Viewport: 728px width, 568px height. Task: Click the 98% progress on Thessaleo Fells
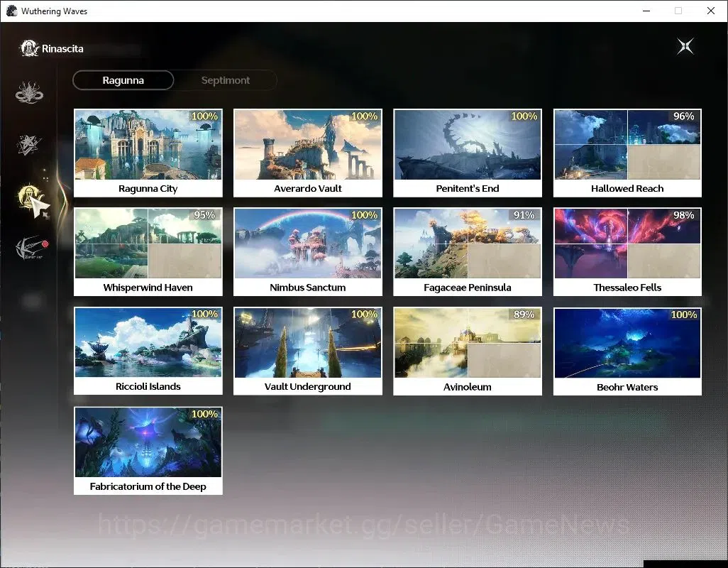684,215
